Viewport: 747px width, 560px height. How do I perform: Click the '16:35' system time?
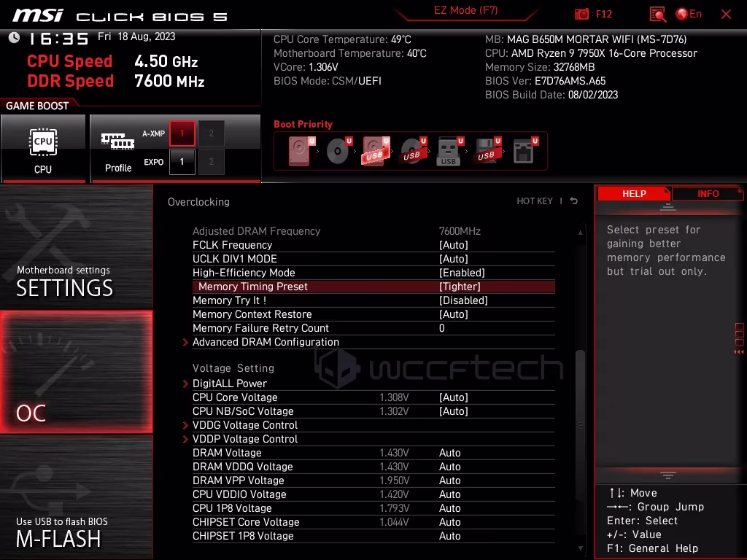pyautogui.click(x=58, y=39)
